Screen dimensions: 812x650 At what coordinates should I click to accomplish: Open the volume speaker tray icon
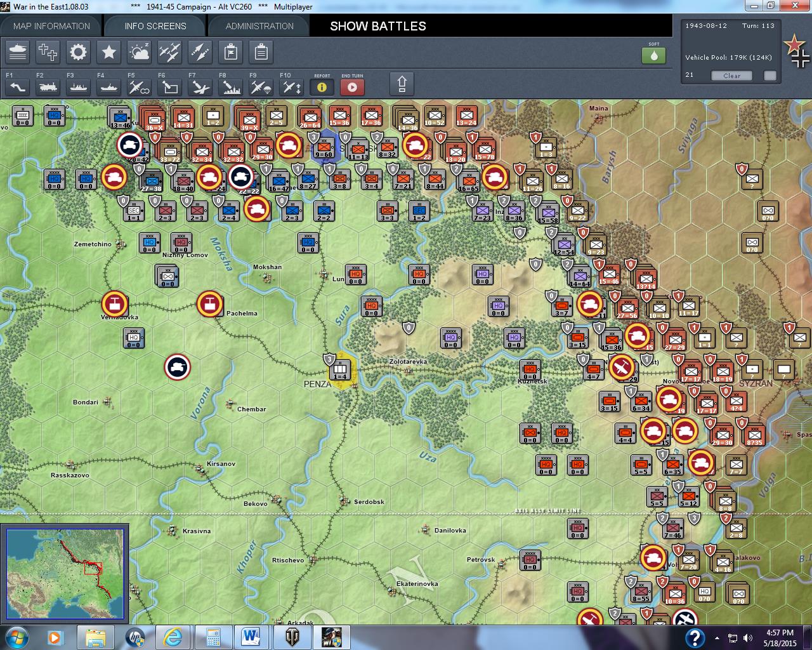click(x=747, y=638)
